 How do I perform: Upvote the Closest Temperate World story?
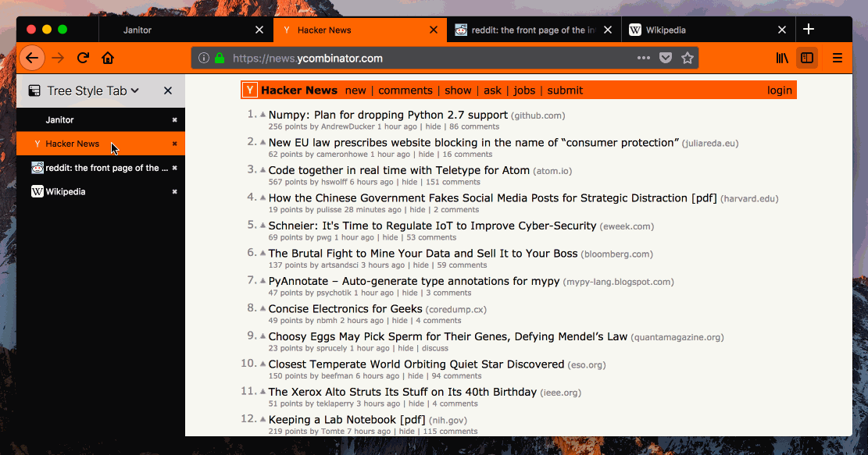click(263, 364)
